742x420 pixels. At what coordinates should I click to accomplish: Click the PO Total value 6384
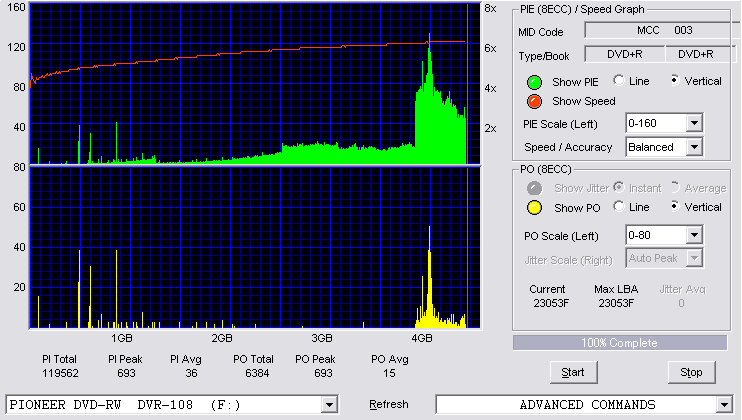[257, 374]
